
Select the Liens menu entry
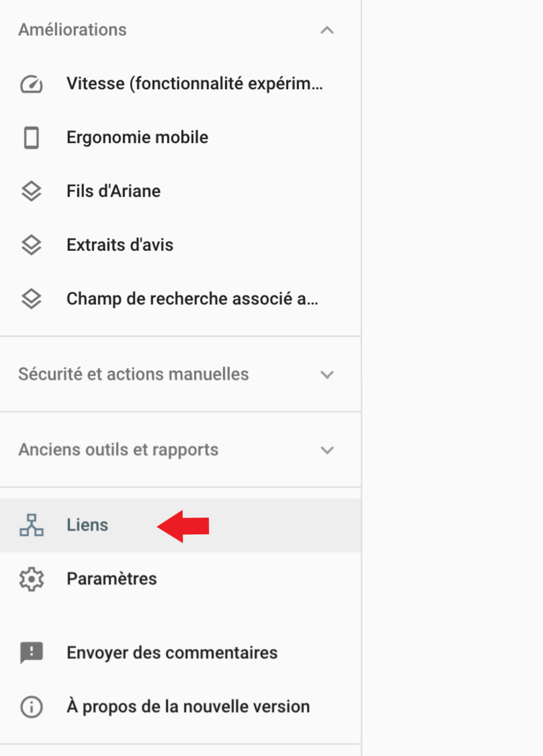(87, 525)
